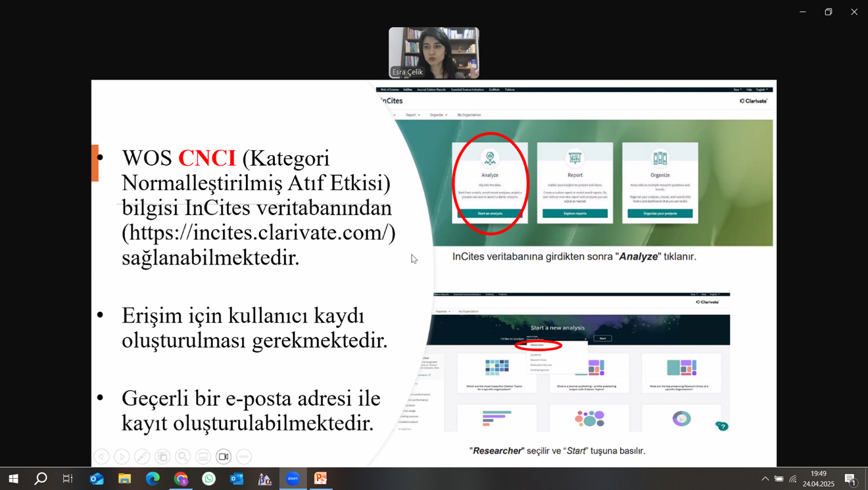
Task: Advance to next slide with forward arrow
Action: pyautogui.click(x=122, y=456)
